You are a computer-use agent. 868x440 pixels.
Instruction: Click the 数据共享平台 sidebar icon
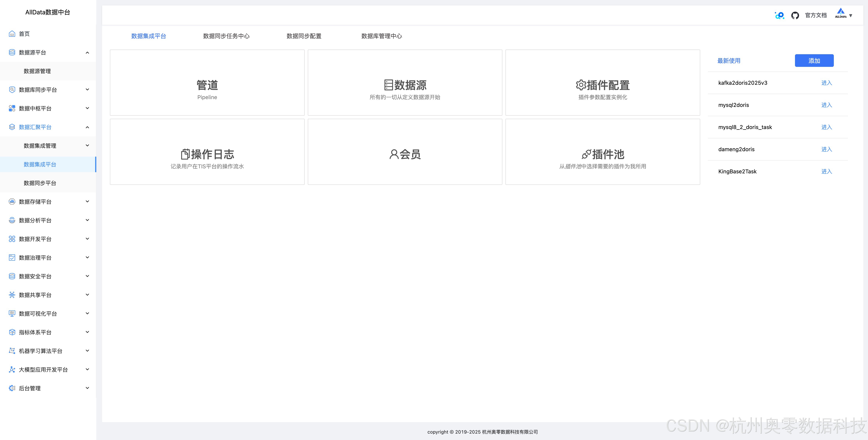click(x=12, y=295)
